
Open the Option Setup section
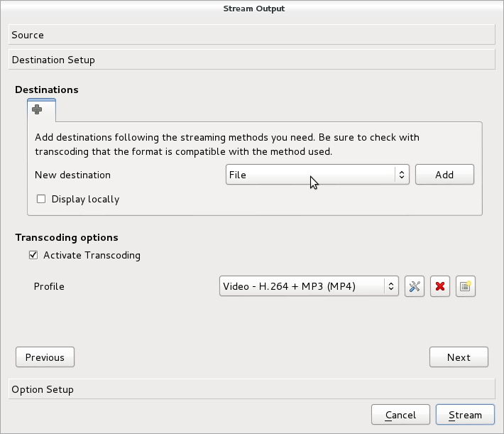pos(252,389)
